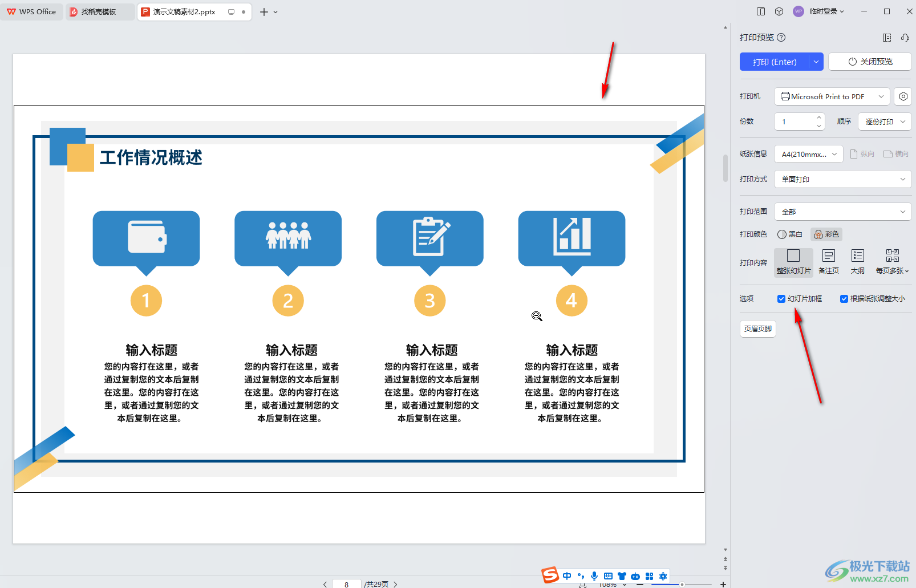
Task: Open 页眉页脚 header footer settings
Action: coord(758,329)
